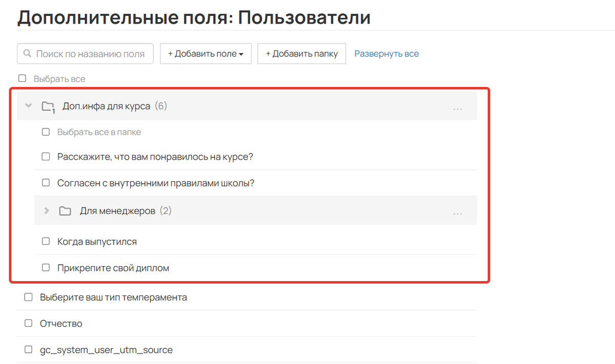
Task: Open the Прикрепите свой диплом field
Action: [113, 268]
